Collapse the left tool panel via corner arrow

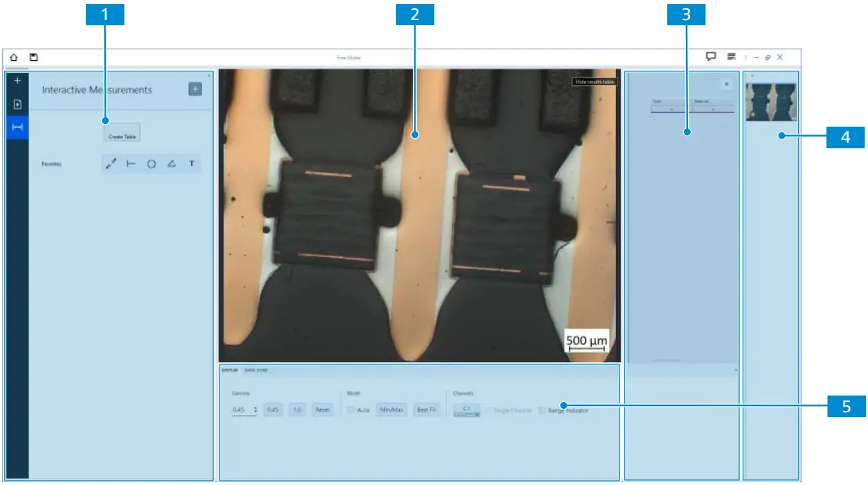coord(209,75)
